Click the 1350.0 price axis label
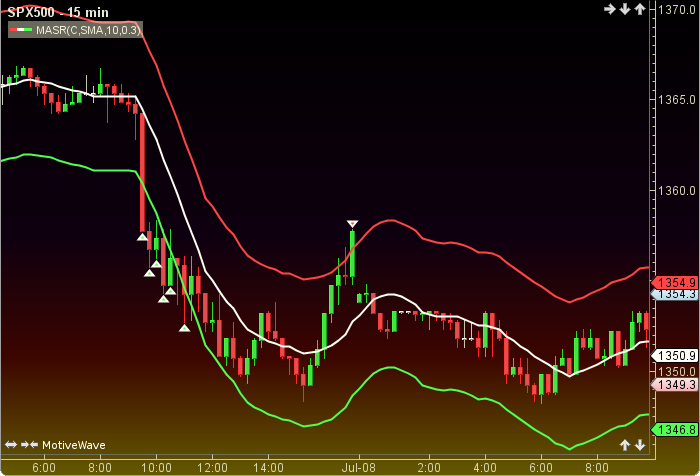This screenshot has height=476, width=700. [x=677, y=371]
